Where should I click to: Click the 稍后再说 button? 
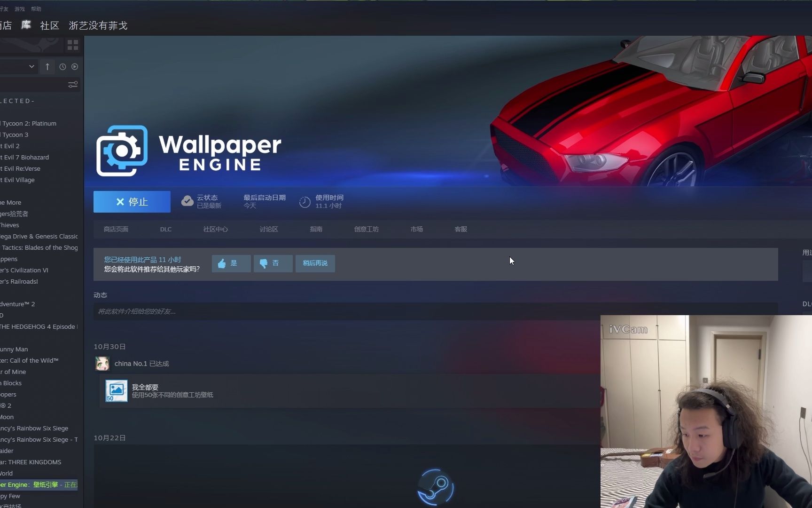pyautogui.click(x=315, y=263)
